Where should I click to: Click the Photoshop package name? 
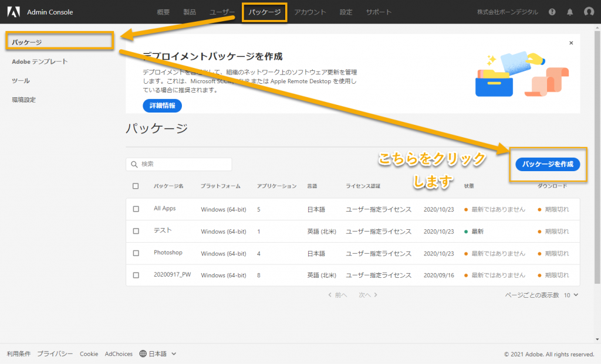168,253
